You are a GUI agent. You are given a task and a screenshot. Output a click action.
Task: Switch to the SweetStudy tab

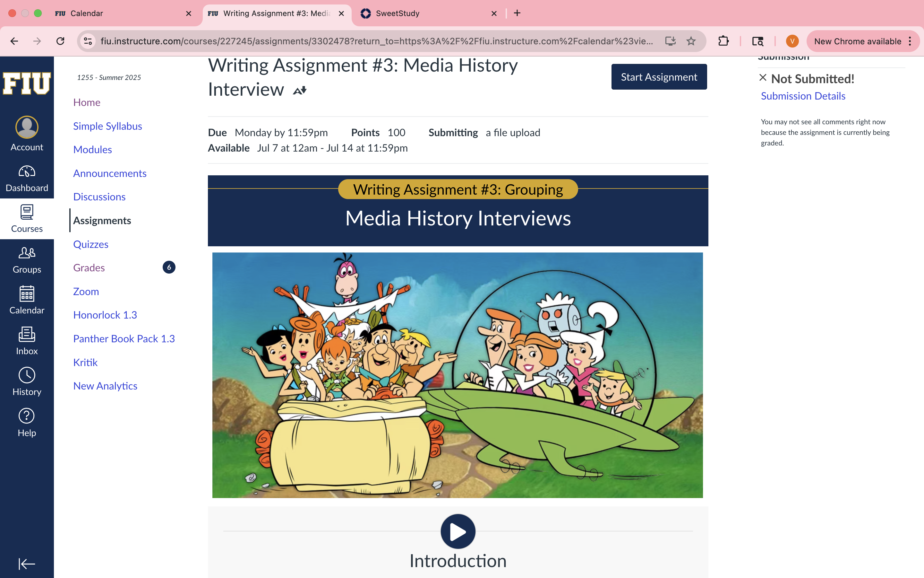tap(430, 13)
